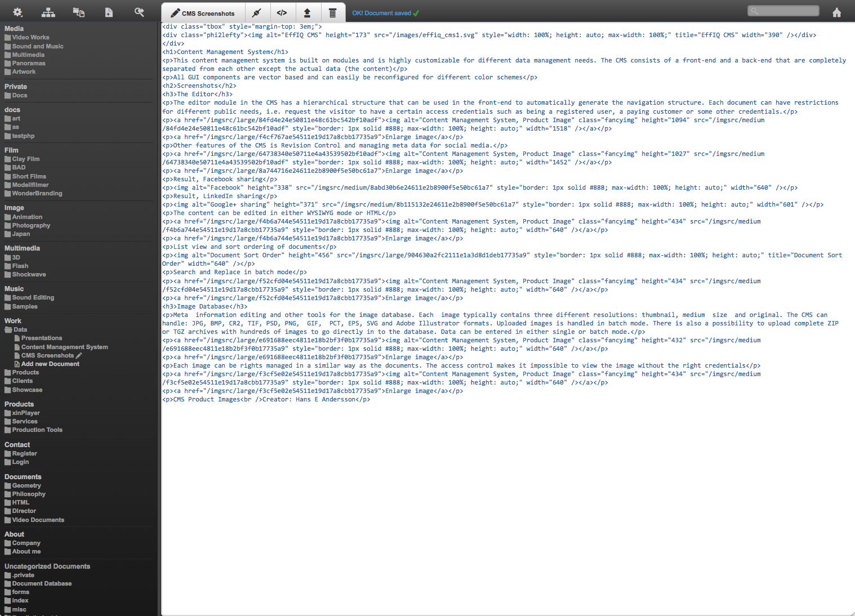
Task: Go to home via house icon
Action: pyautogui.click(x=836, y=12)
